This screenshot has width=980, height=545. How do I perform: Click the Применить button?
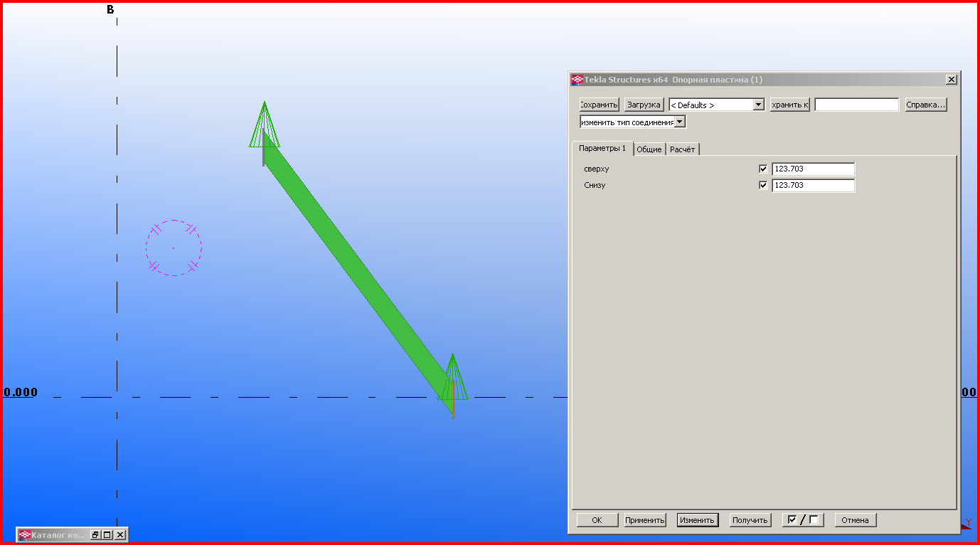[645, 520]
